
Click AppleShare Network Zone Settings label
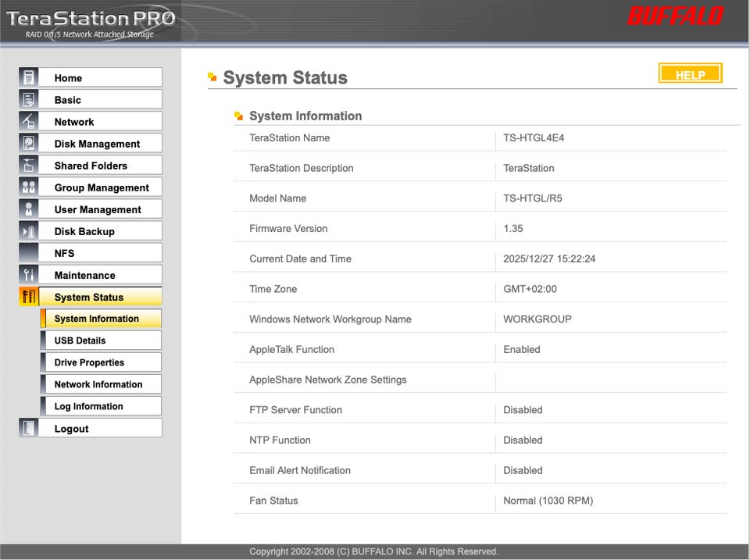click(x=327, y=380)
